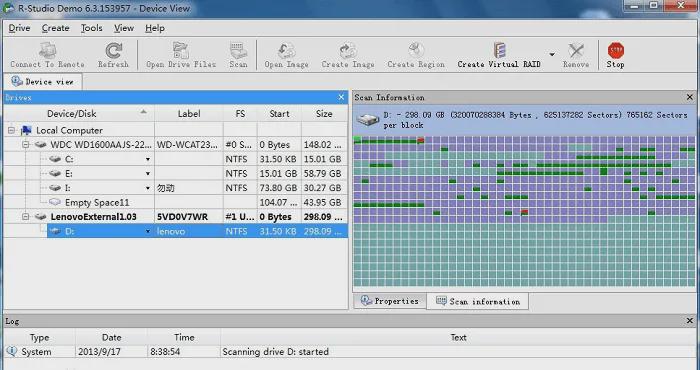Click the Date column header in Log
This screenshot has width=700, height=370.
coord(111,338)
